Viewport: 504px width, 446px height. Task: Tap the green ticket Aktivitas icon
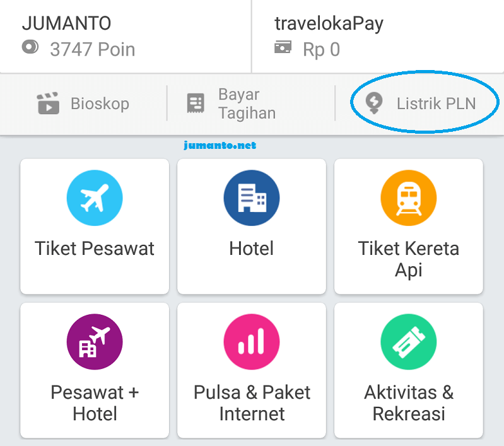tap(409, 341)
